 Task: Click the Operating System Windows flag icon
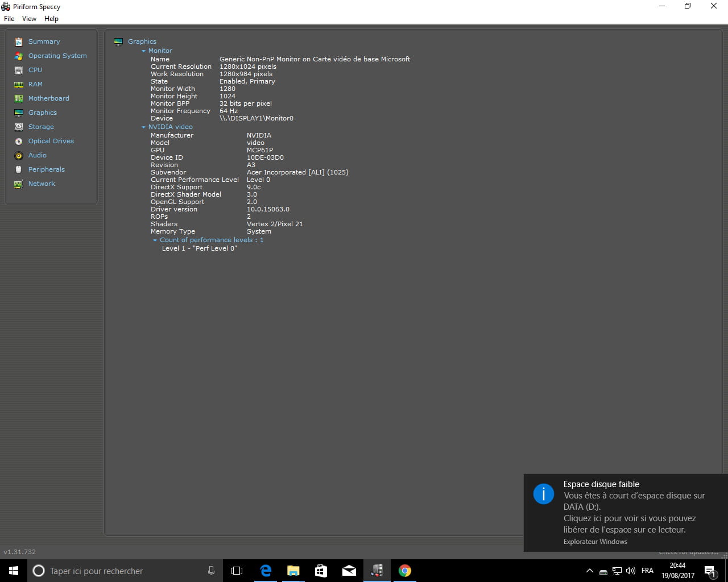(x=19, y=56)
